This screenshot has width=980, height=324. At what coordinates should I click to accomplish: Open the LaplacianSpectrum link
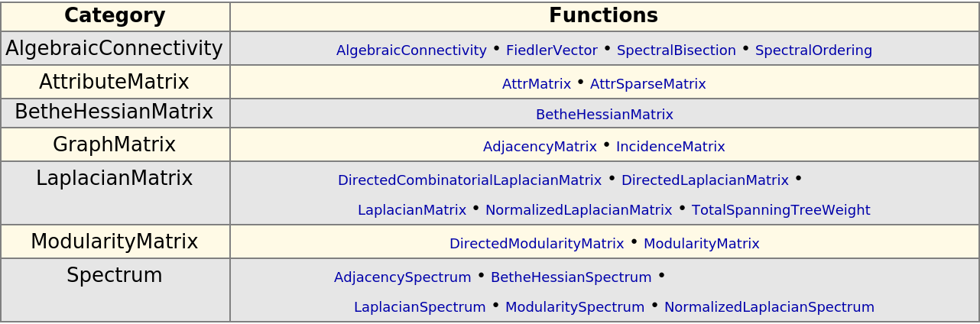coord(420,308)
